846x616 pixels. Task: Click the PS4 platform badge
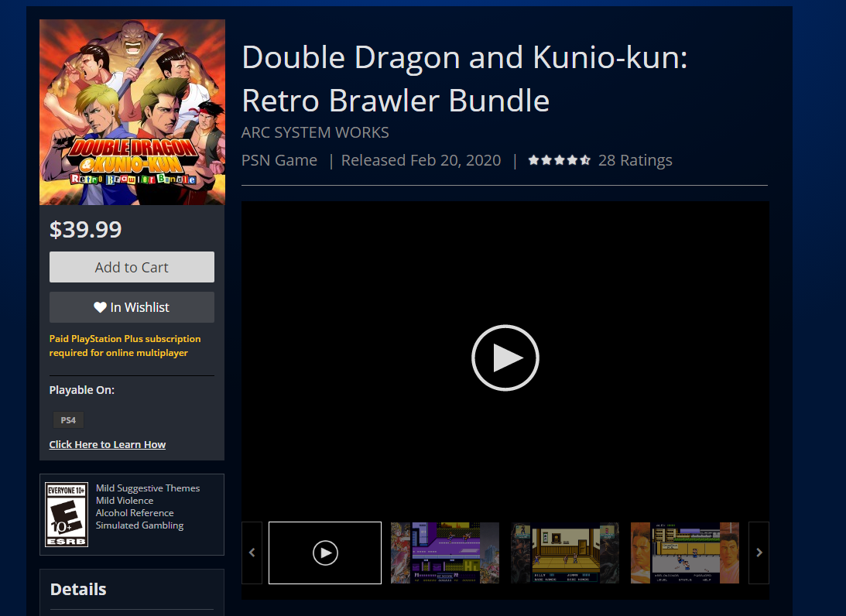pyautogui.click(x=68, y=419)
